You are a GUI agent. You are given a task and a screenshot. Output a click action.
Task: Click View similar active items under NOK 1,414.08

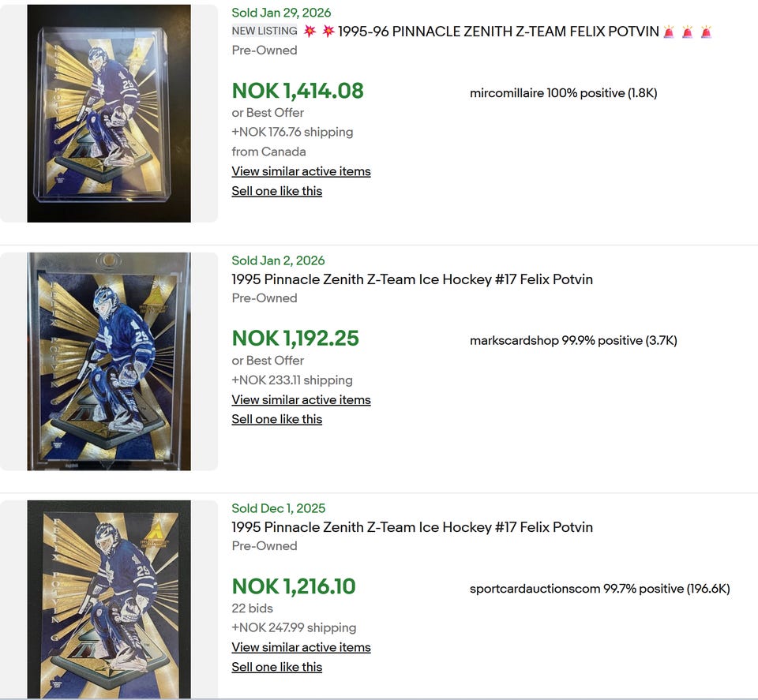click(301, 171)
